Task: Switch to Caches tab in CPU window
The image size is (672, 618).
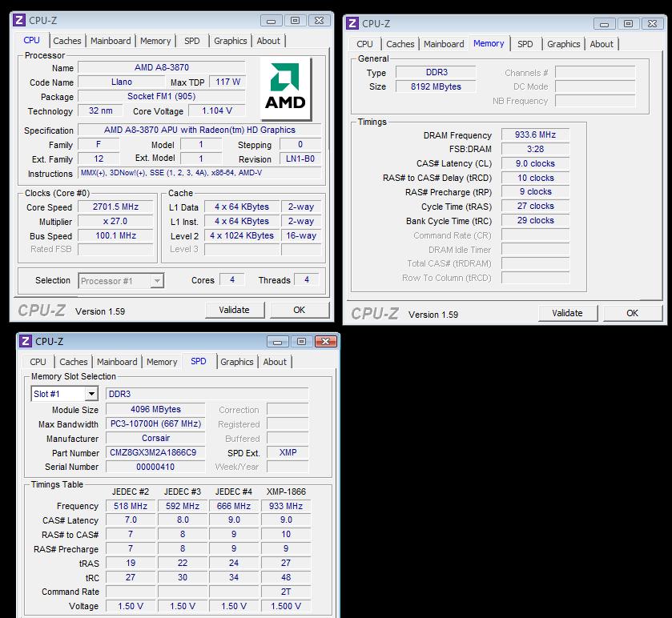Action: pos(66,41)
